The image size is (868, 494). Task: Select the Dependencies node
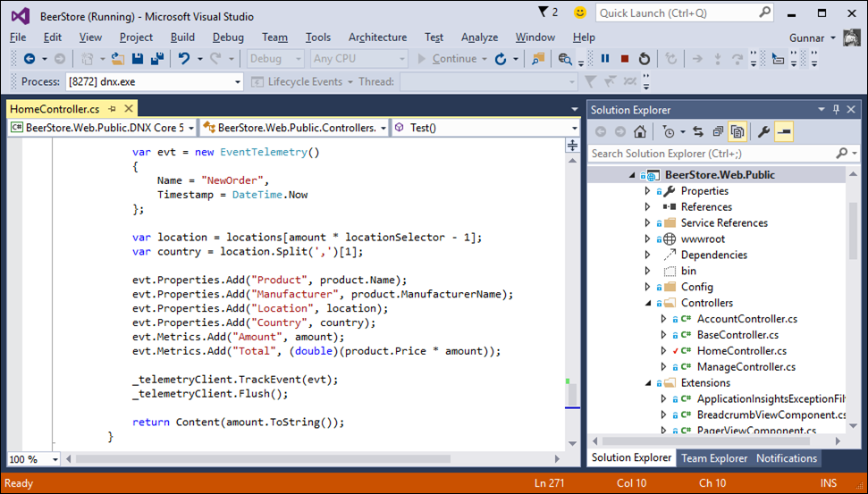(x=714, y=255)
